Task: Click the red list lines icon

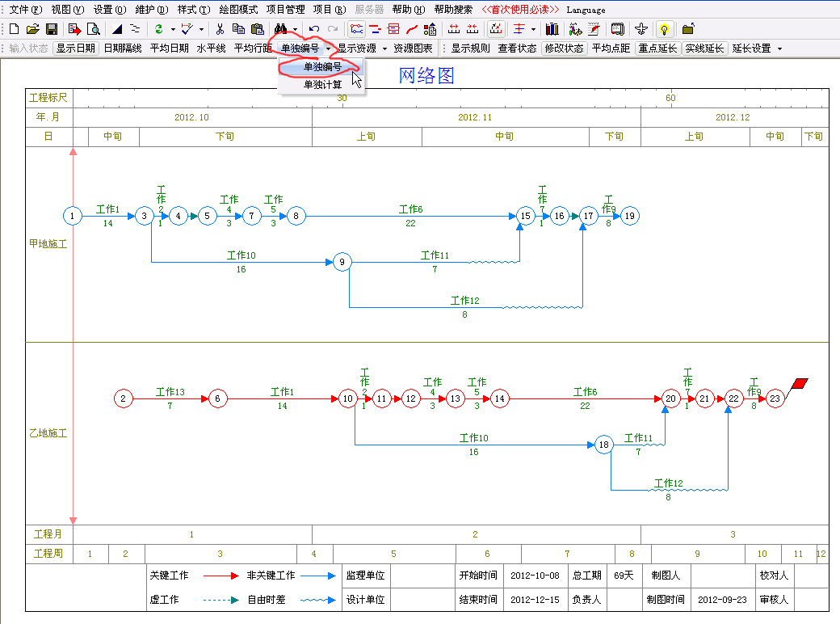Action: click(x=393, y=29)
